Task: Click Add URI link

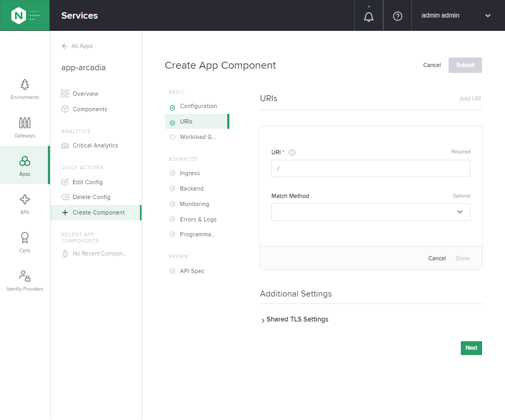Action: coord(470,98)
